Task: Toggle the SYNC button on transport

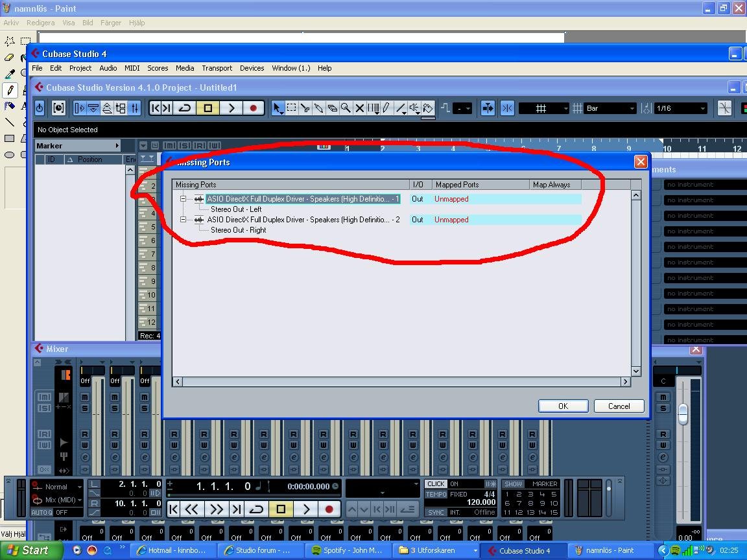Action: pos(436,512)
